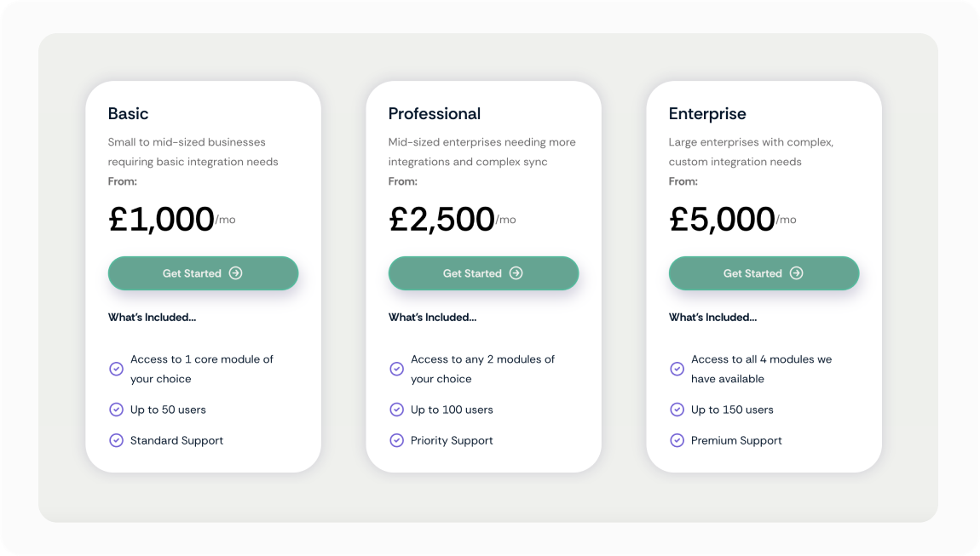Screen dimensions: 980x556
Task: Click the arrow icon in Basic's Get Started button
Action: [236, 273]
